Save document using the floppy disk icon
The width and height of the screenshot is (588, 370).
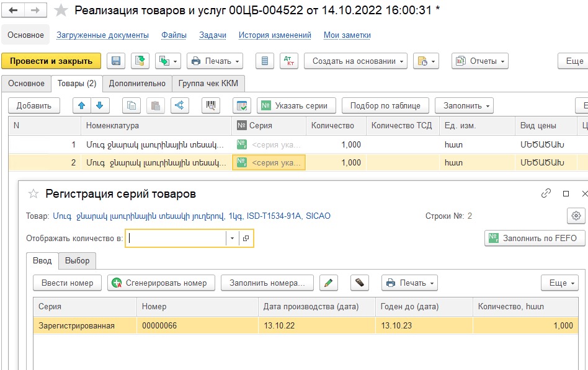[116, 61]
